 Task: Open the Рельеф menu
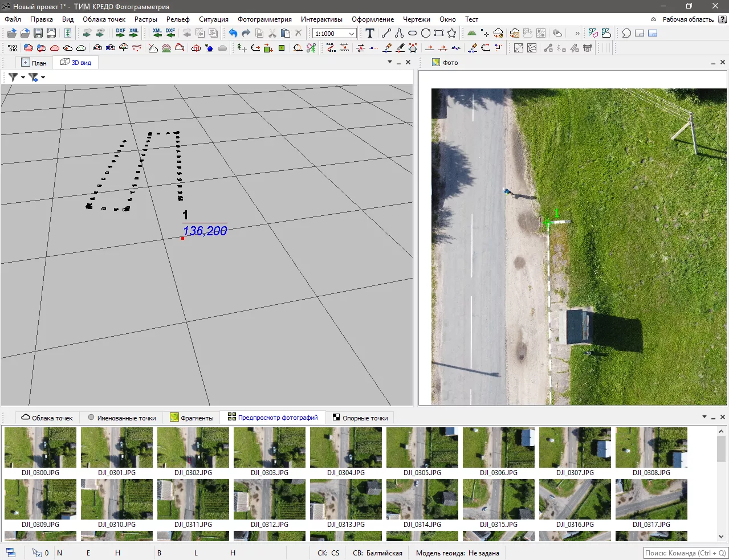pos(178,19)
